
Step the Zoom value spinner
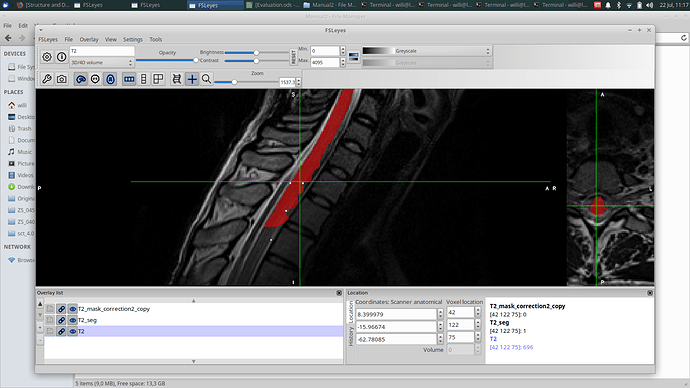tap(299, 82)
